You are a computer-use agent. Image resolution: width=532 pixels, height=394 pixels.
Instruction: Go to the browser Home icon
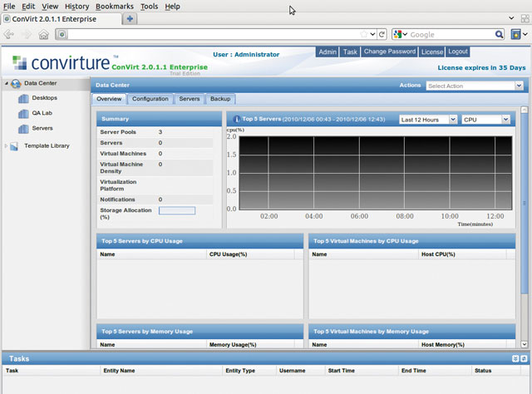[44, 34]
